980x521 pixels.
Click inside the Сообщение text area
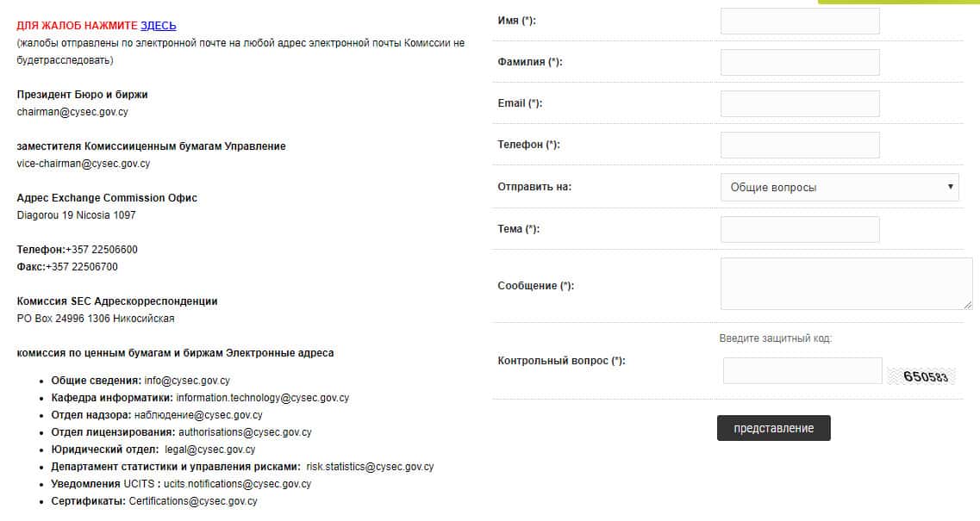tap(846, 283)
